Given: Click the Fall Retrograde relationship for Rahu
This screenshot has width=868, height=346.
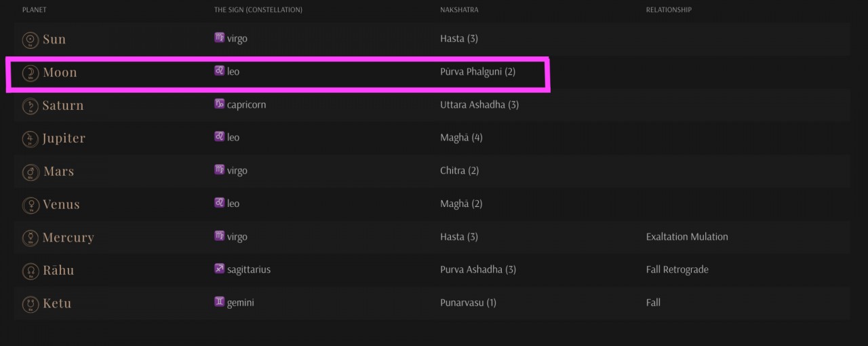Looking at the screenshot, I should [677, 269].
